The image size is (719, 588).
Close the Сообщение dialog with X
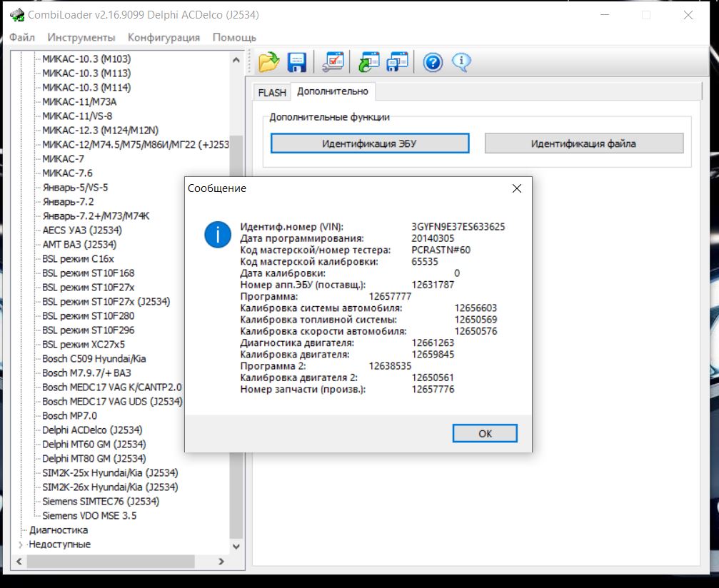[517, 188]
